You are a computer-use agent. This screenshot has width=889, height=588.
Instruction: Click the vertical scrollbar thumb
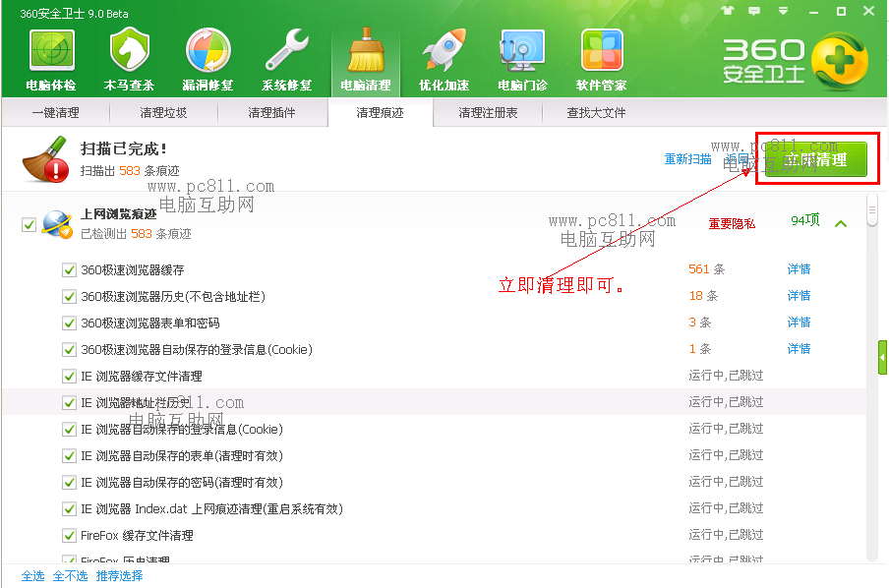[x=872, y=209]
